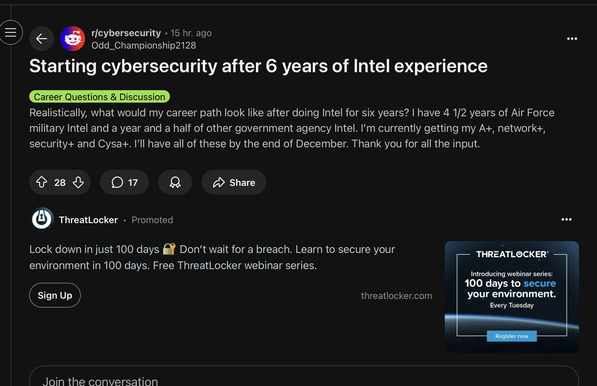Click the Join the conversation field
Image resolution: width=597 pixels, height=386 pixels.
pos(304,377)
